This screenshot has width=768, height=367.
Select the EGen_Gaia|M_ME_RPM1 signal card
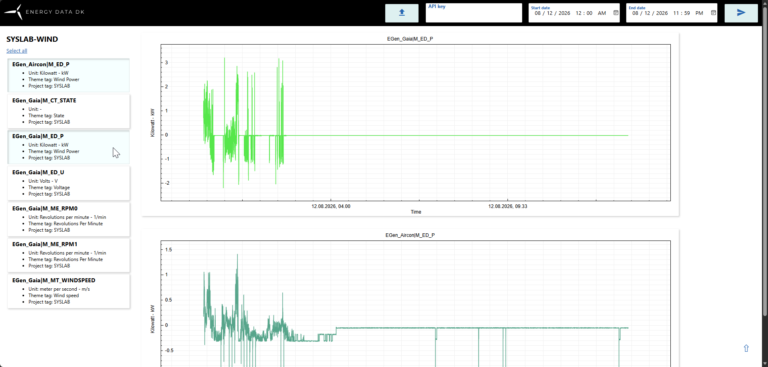(69, 255)
